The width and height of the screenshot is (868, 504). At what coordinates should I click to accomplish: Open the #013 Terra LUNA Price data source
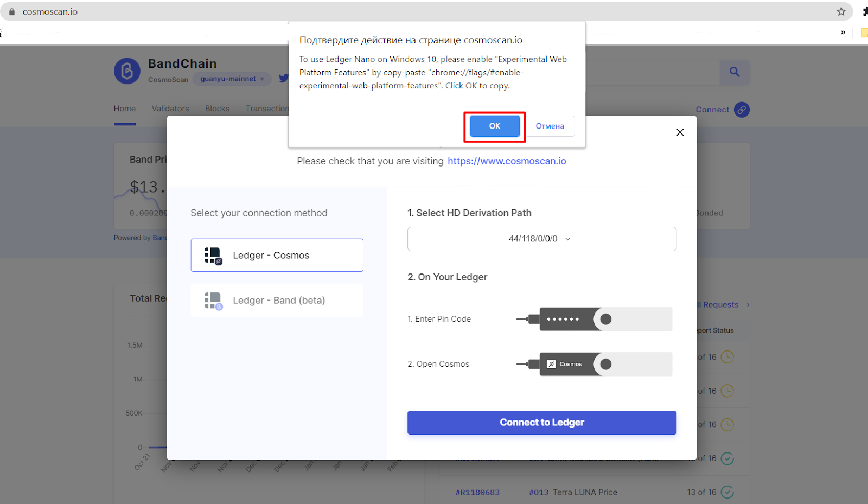click(x=573, y=493)
